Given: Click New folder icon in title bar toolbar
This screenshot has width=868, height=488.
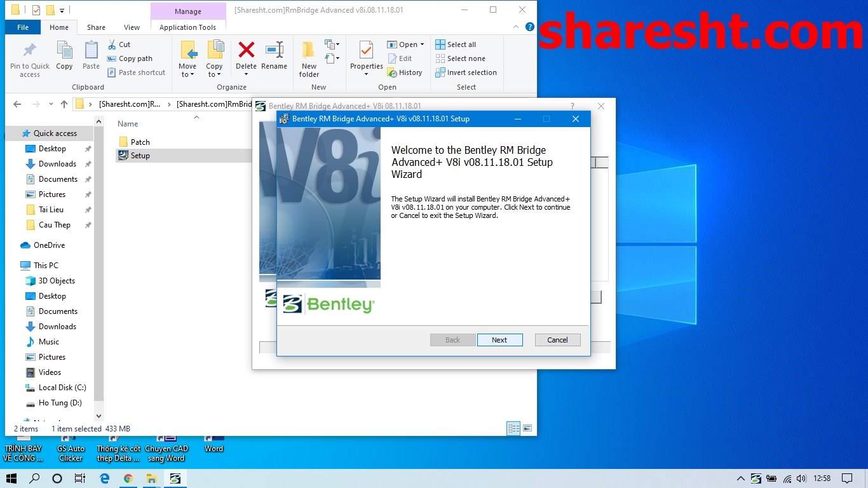Looking at the screenshot, I should coord(51,10).
